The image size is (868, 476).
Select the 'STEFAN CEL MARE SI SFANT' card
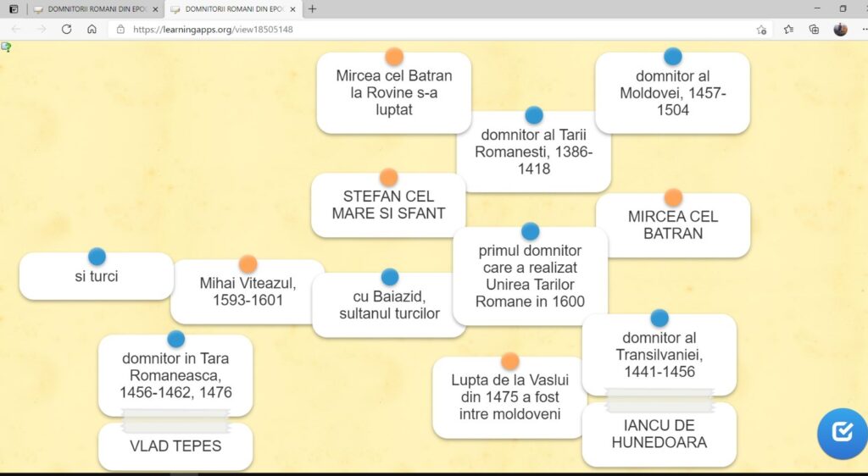click(388, 206)
